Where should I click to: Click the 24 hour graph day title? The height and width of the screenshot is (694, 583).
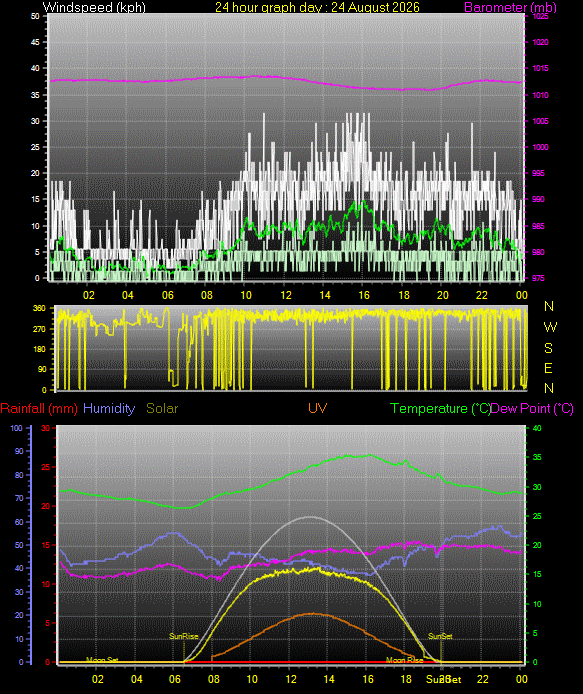[x=317, y=7]
